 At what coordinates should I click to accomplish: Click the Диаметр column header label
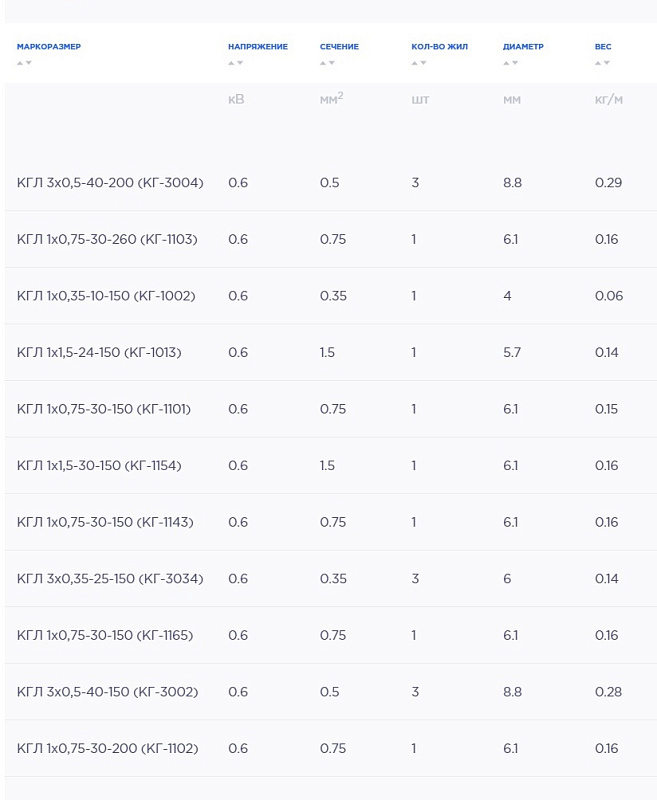tap(523, 47)
